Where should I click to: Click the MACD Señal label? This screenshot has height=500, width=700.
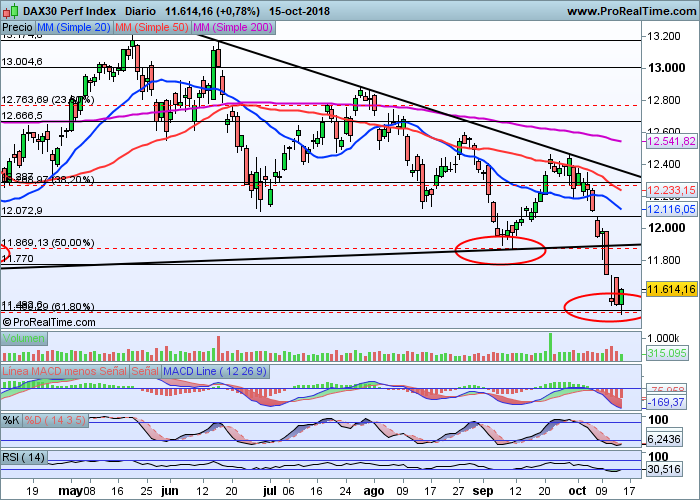(x=145, y=373)
